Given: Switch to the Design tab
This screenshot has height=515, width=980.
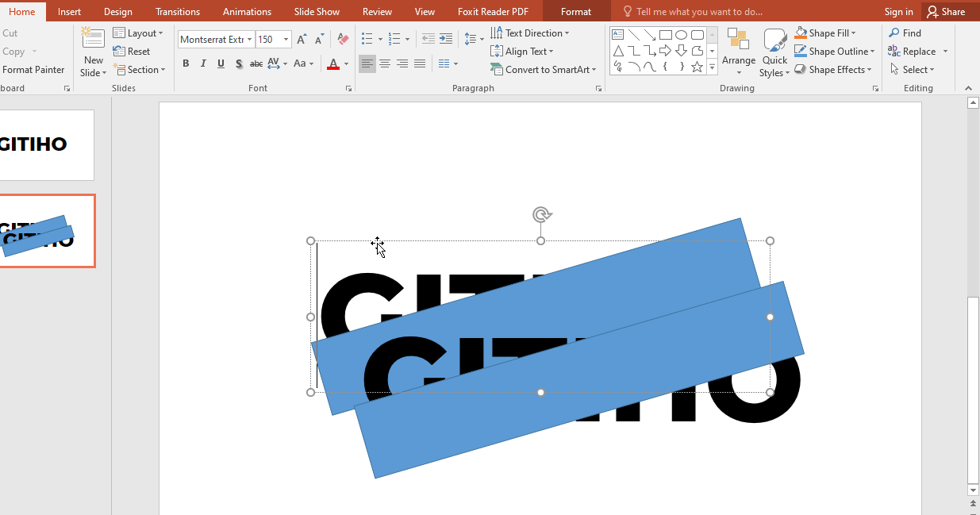Looking at the screenshot, I should [117, 11].
